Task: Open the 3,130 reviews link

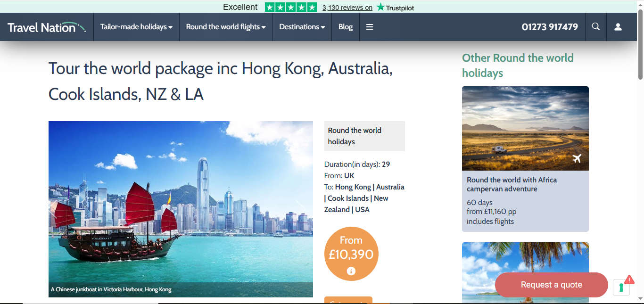Action: click(x=347, y=8)
